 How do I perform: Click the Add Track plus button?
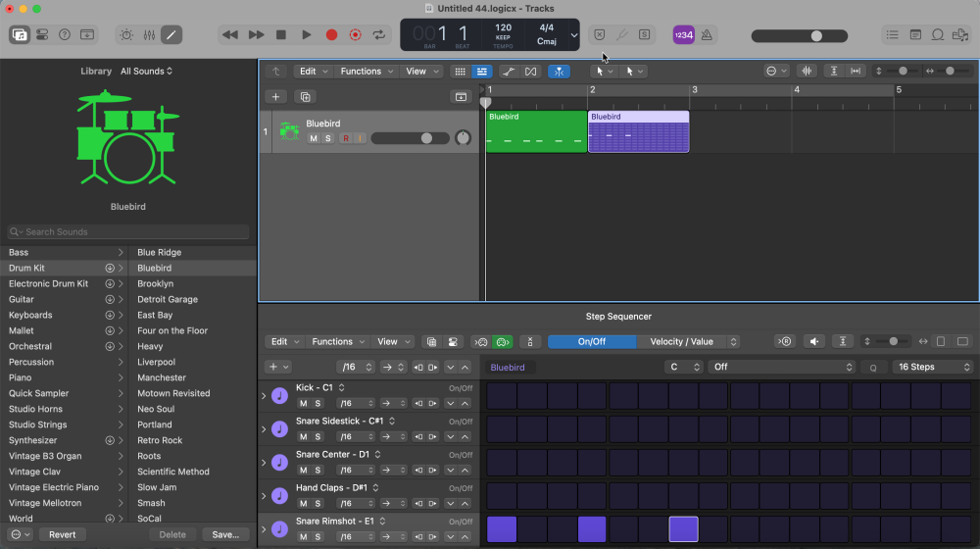pos(276,97)
